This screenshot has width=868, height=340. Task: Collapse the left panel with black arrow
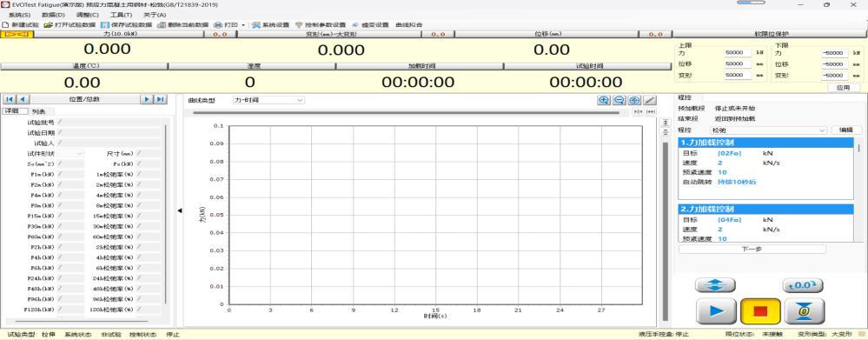click(179, 210)
